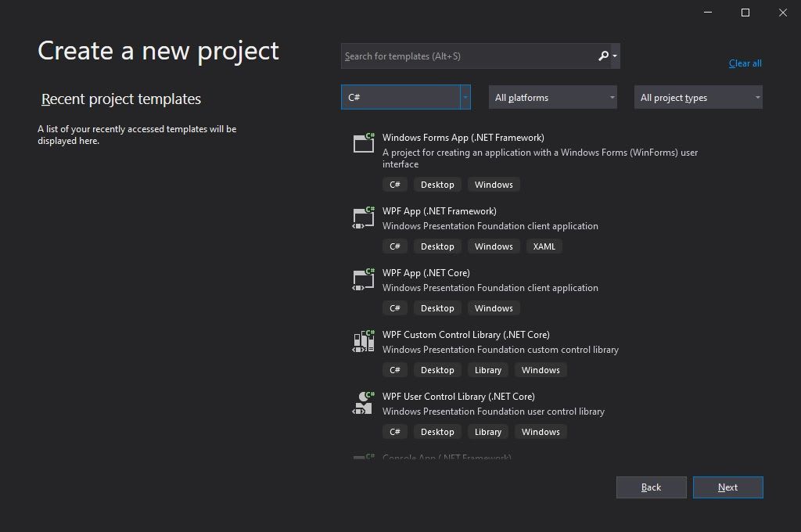Click the WPF User Control Library icon
Image resolution: width=801 pixels, height=532 pixels.
[364, 403]
